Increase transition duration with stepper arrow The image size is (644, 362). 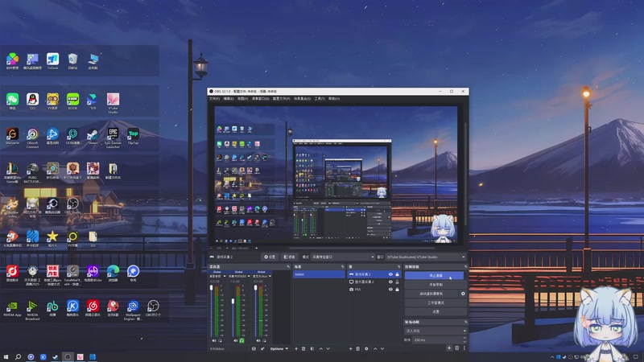[464, 338]
